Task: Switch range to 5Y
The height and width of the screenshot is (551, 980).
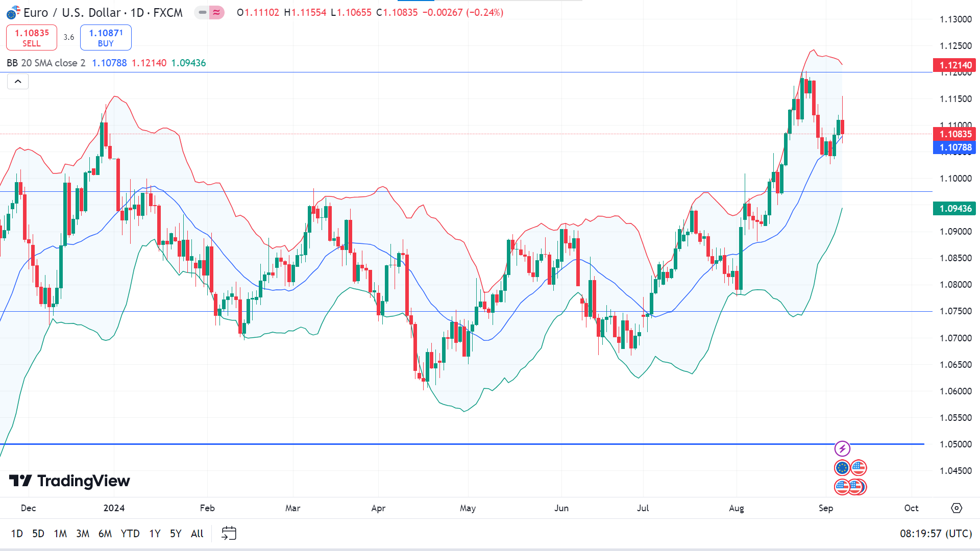Action: 175,534
